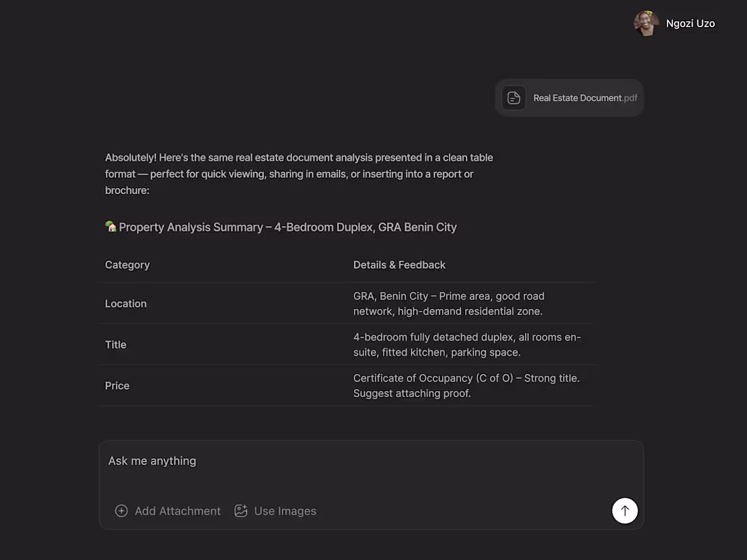
Task: Click the plus icon beside Add Attachment
Action: point(121,510)
